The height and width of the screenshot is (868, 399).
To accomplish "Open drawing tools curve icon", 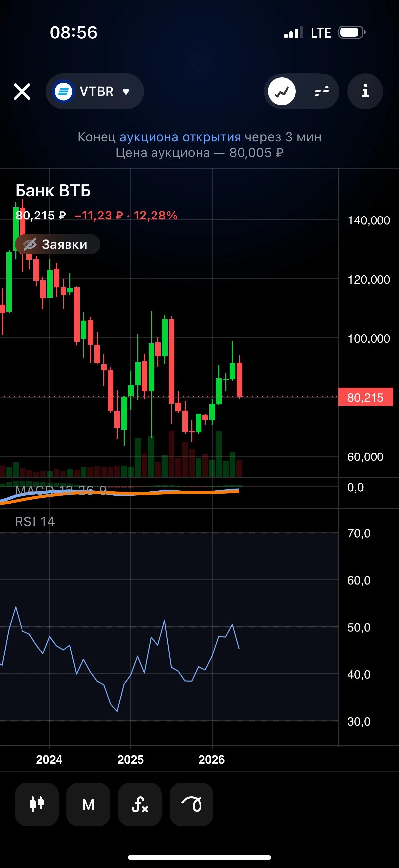I will coord(191,804).
